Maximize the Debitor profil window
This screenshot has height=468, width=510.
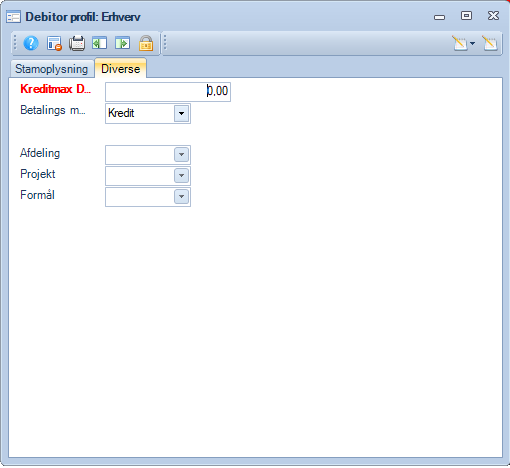[466, 16]
